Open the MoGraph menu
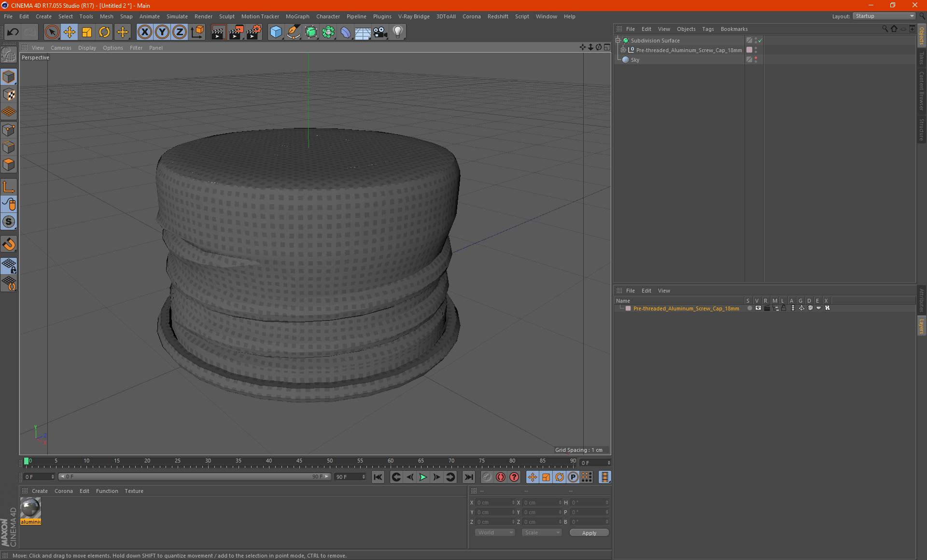 coord(297,16)
